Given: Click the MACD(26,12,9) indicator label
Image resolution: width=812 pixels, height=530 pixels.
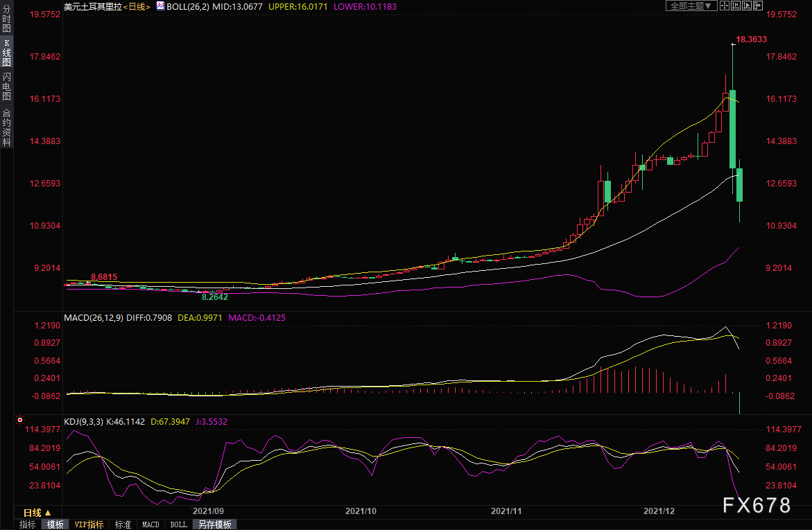Looking at the screenshot, I should 93,318.
